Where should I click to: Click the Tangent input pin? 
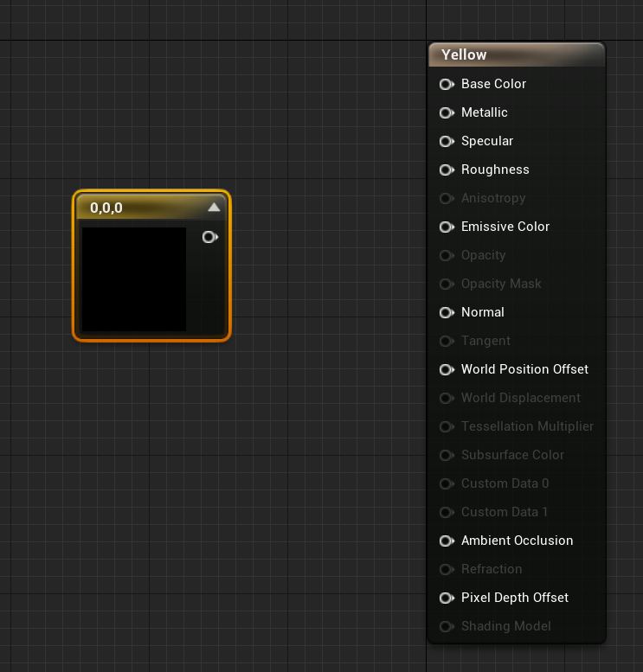point(447,341)
